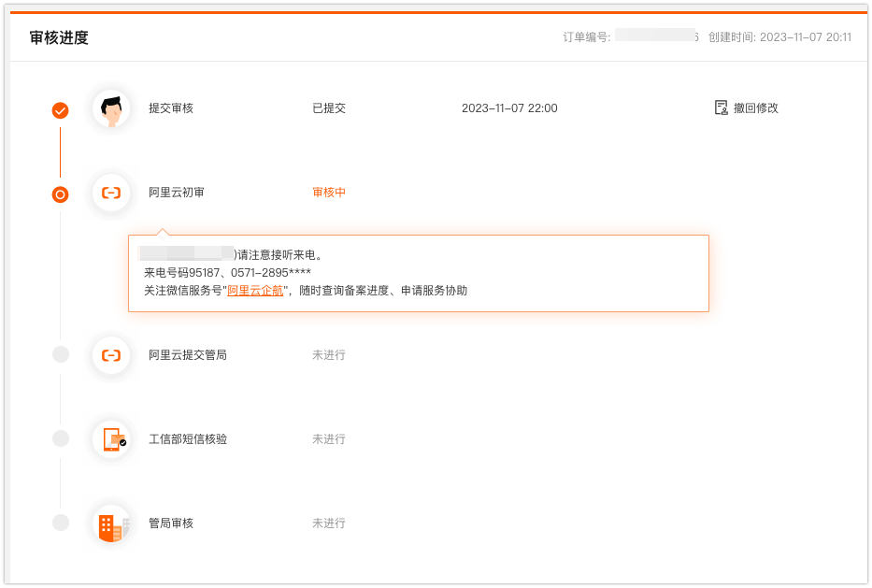Click the gray step marker for 阿里云提交管局
The height and width of the screenshot is (588, 872).
click(x=61, y=354)
